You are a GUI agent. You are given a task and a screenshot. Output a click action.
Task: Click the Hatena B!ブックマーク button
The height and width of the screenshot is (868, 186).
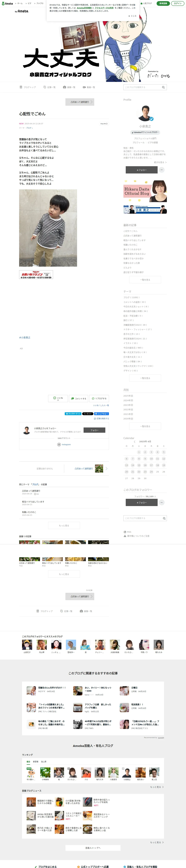coord(73,413)
